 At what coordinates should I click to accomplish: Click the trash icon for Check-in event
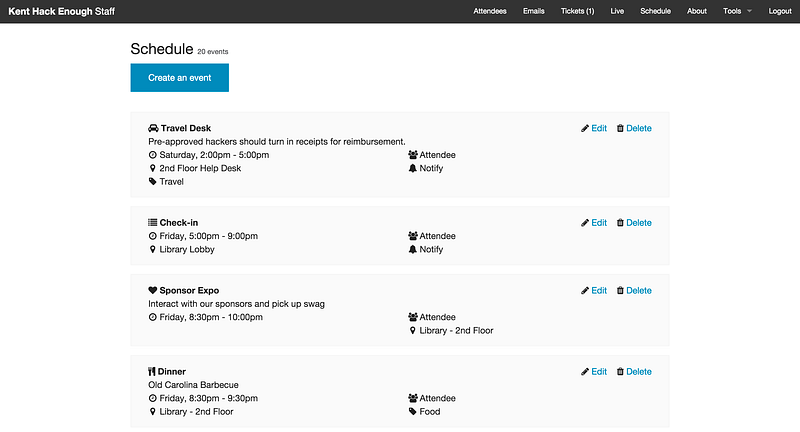(x=620, y=223)
